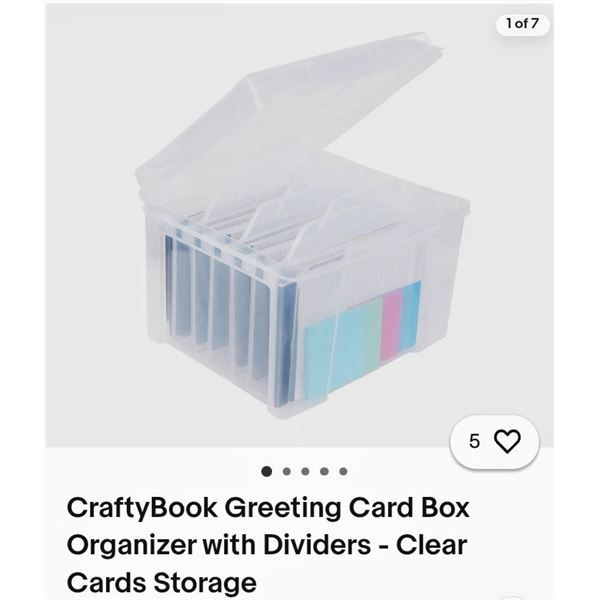Select the first dark carousel dot

[x=267, y=471]
